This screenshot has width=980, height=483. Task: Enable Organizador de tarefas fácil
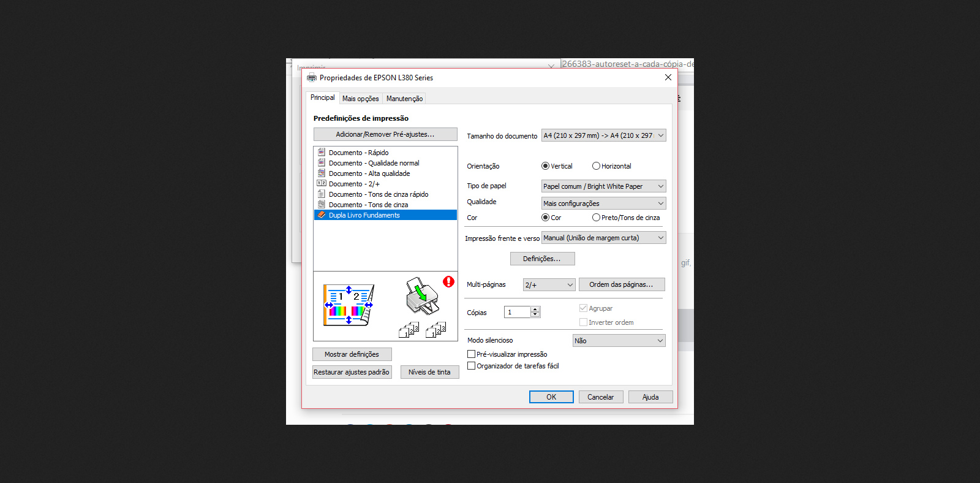(x=471, y=366)
